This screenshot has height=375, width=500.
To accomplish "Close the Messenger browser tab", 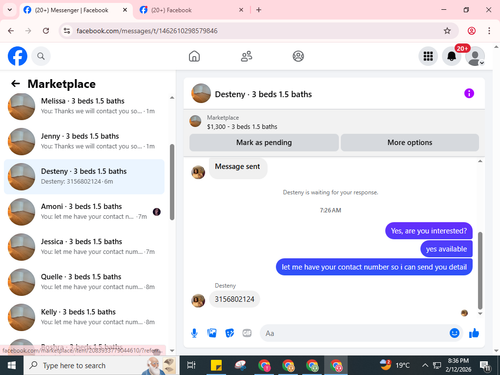I will pyautogui.click(x=125, y=10).
